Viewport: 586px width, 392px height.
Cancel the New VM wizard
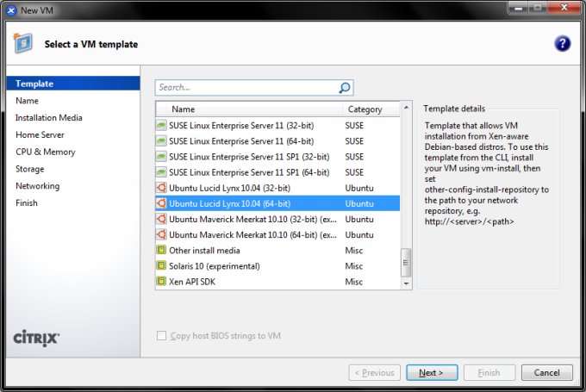tap(546, 372)
